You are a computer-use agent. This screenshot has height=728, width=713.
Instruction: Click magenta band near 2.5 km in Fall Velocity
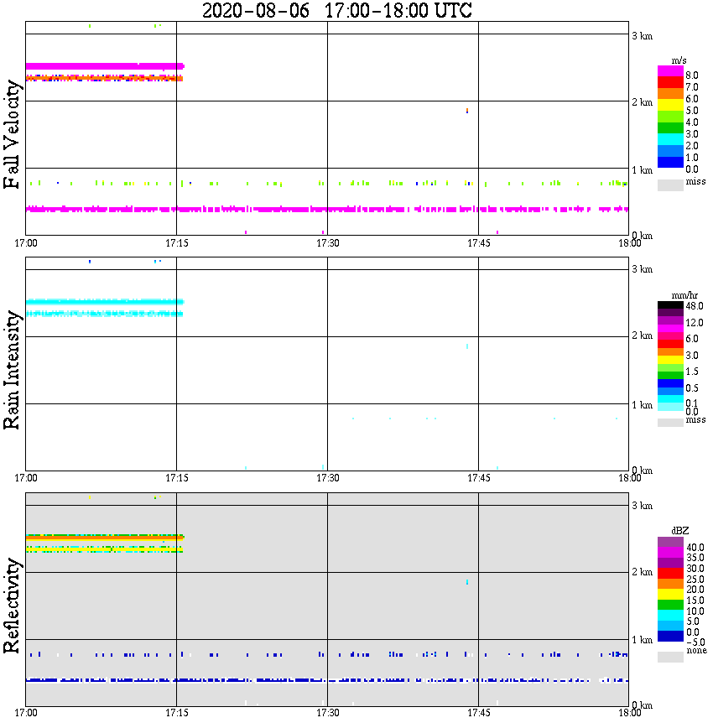[105, 66]
